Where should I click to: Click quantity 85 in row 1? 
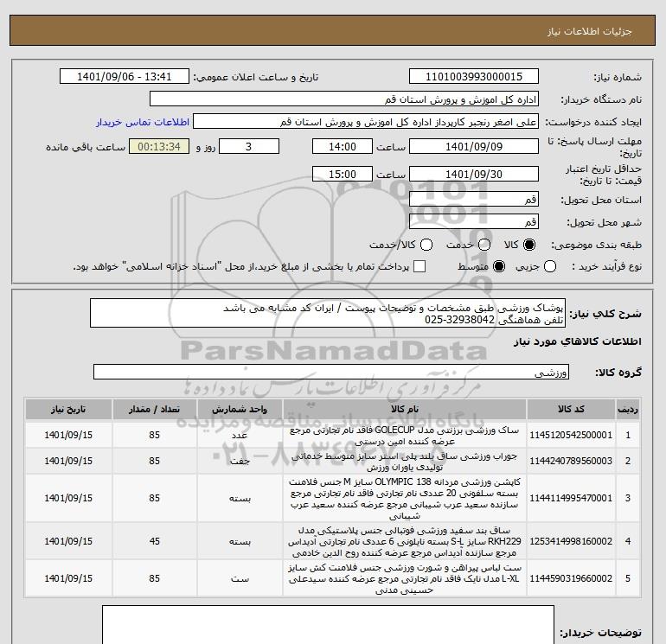click(154, 435)
